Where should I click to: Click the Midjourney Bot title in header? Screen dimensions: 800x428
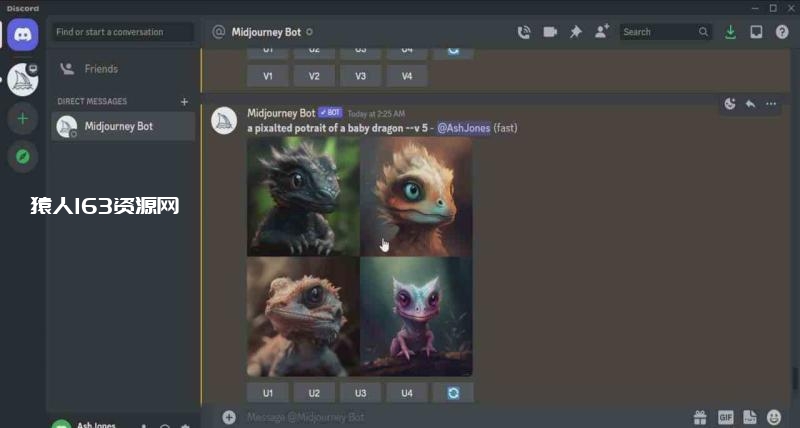(266, 32)
